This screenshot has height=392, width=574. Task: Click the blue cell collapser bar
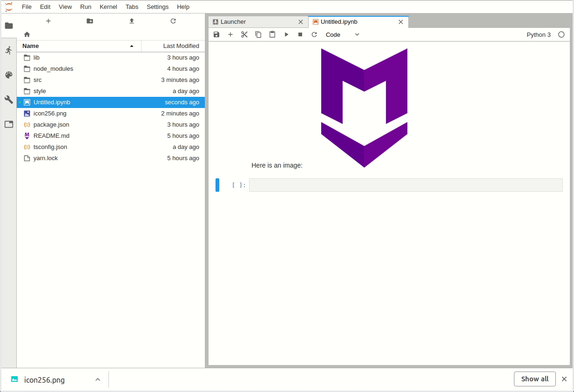coord(217,185)
